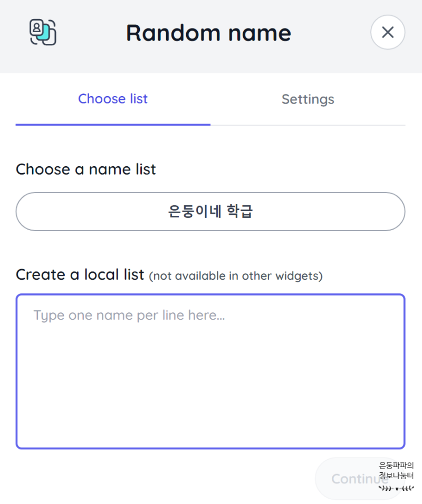
Task: Click inside the local list text area
Action: (x=210, y=369)
